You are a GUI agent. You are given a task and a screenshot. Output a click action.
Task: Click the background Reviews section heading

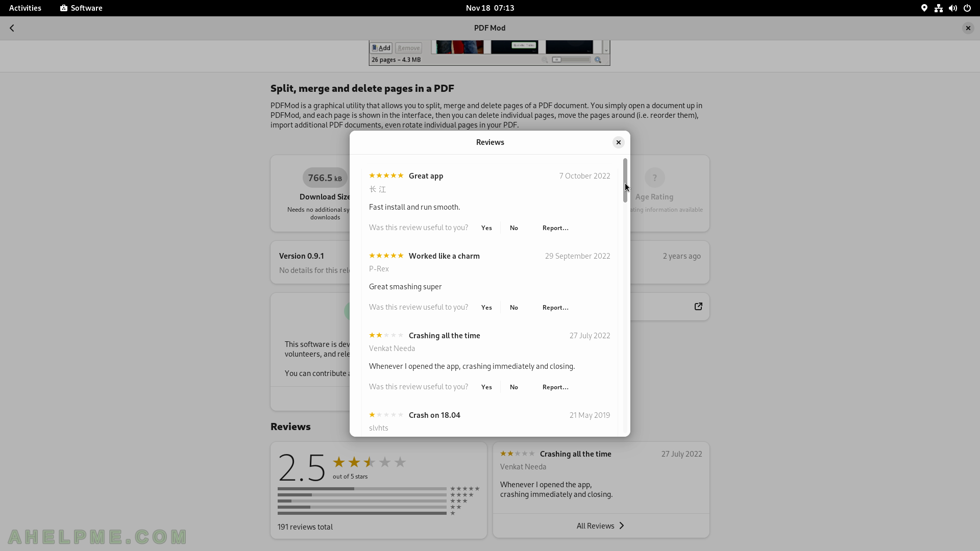[290, 427]
